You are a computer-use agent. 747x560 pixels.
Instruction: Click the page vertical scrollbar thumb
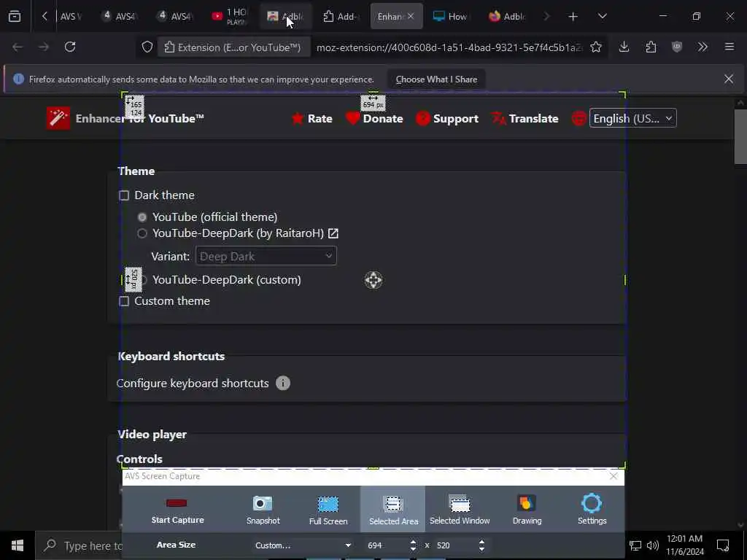click(740, 136)
